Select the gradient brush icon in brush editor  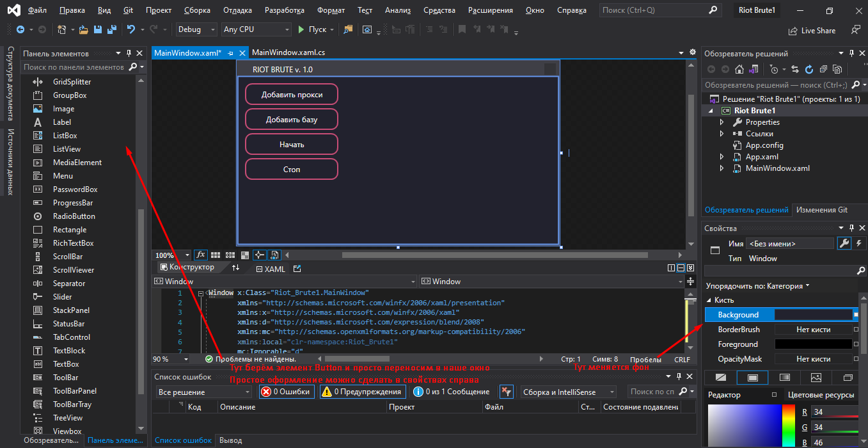785,378
